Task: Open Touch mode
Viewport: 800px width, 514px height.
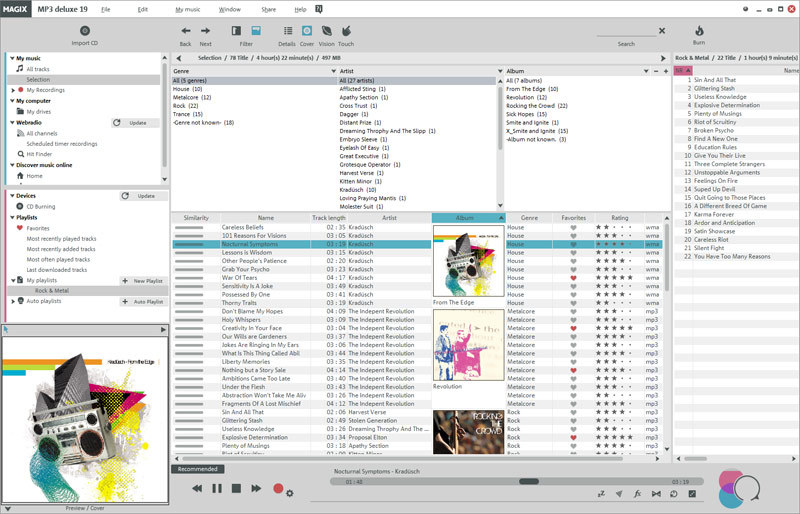Action: 346,31
